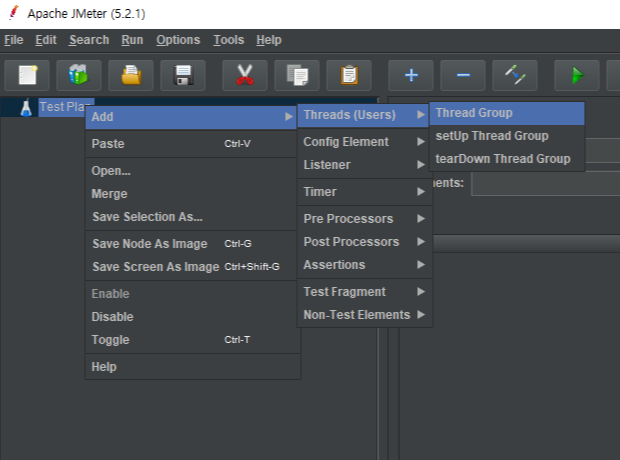
Task: Select setUp Thread Group
Action: pyautogui.click(x=507, y=136)
